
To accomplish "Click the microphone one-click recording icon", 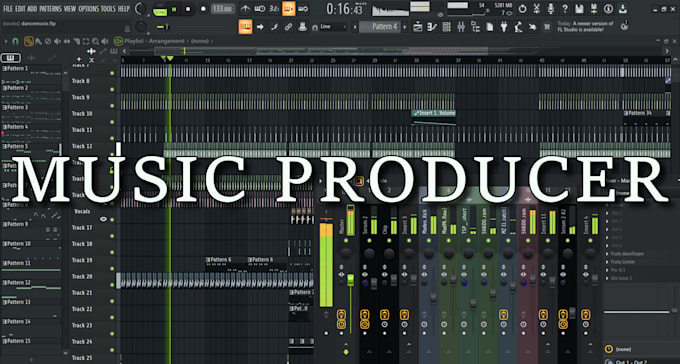I will 551,9.
